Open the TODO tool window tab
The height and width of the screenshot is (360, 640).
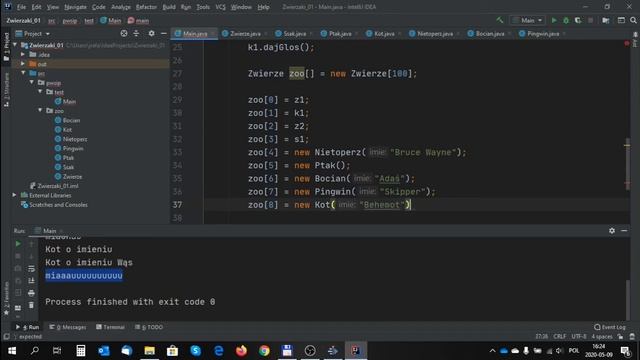click(x=149, y=327)
